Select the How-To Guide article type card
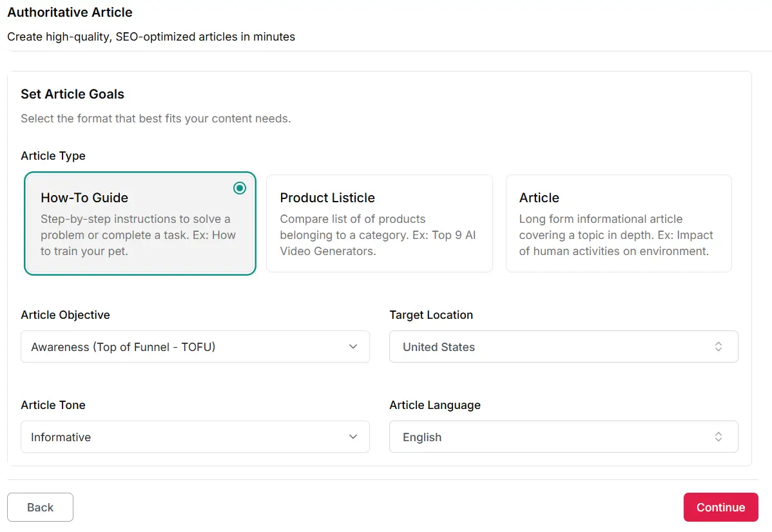This screenshot has height=532, width=772. [x=140, y=223]
